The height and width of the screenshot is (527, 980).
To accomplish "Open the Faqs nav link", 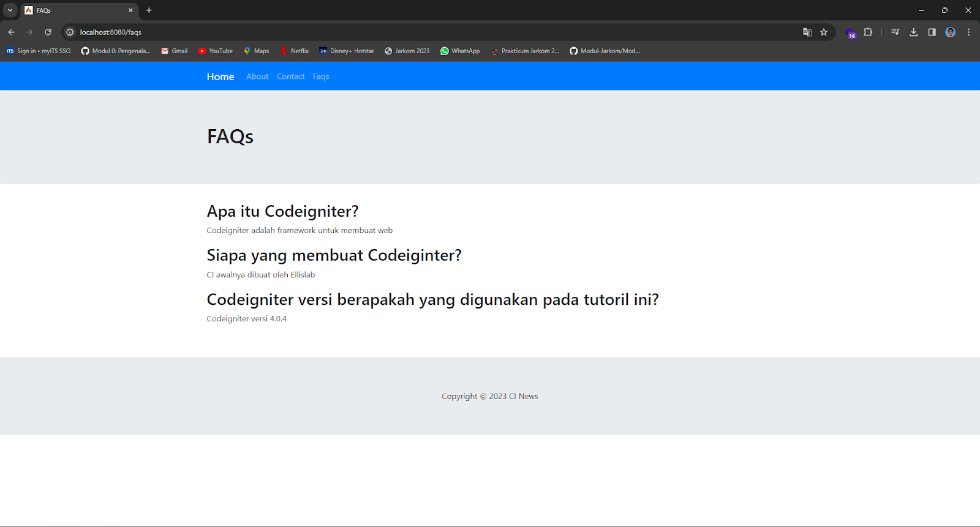I will tap(321, 77).
